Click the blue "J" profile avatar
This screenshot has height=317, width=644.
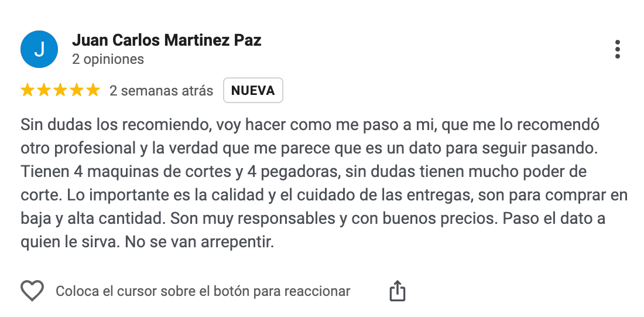tap(39, 49)
